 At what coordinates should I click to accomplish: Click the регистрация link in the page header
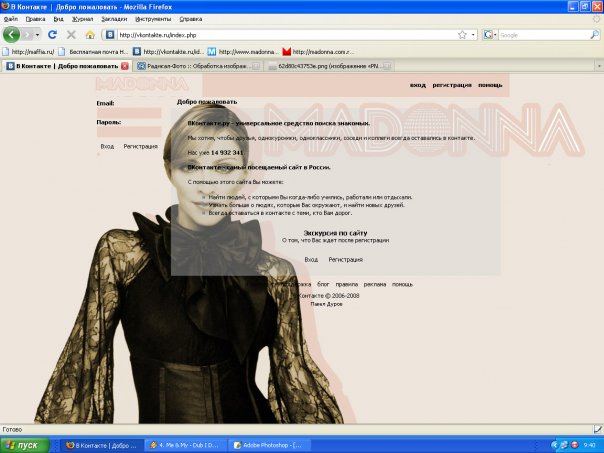pos(452,85)
